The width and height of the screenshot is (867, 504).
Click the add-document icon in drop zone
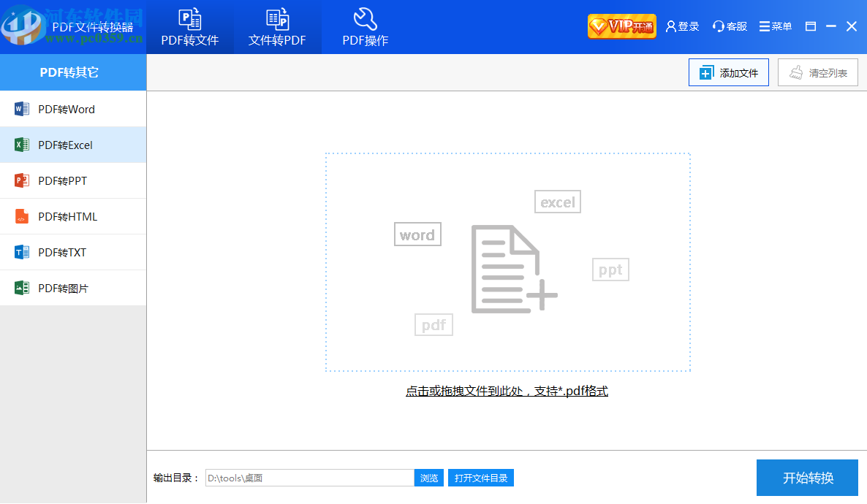(514, 269)
